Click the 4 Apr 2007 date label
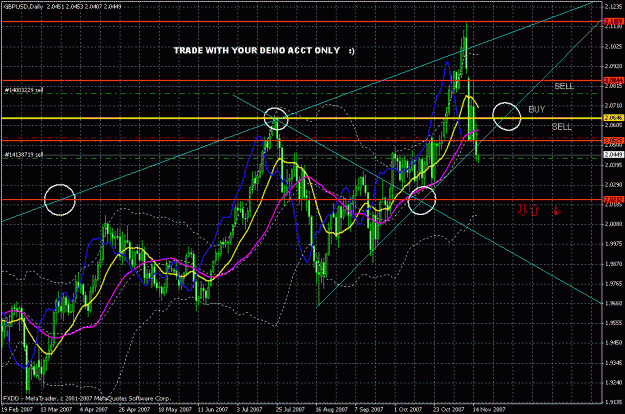This screenshot has height=414, width=625. tap(93, 409)
